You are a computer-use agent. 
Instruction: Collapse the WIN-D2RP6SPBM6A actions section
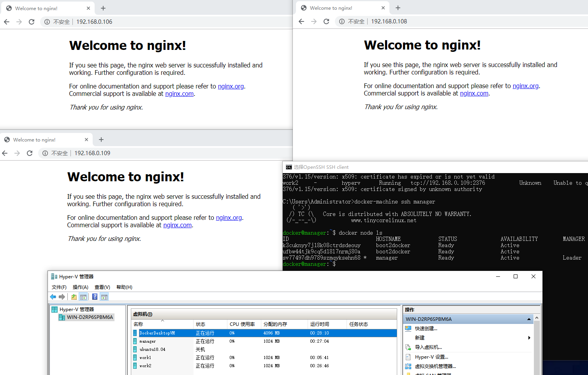529,319
